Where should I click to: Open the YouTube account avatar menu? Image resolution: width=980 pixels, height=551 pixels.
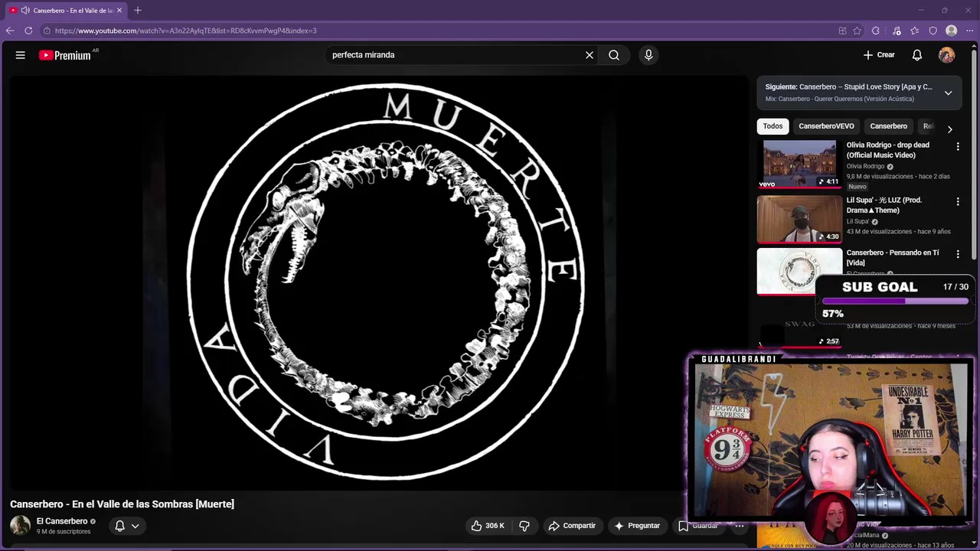point(947,55)
